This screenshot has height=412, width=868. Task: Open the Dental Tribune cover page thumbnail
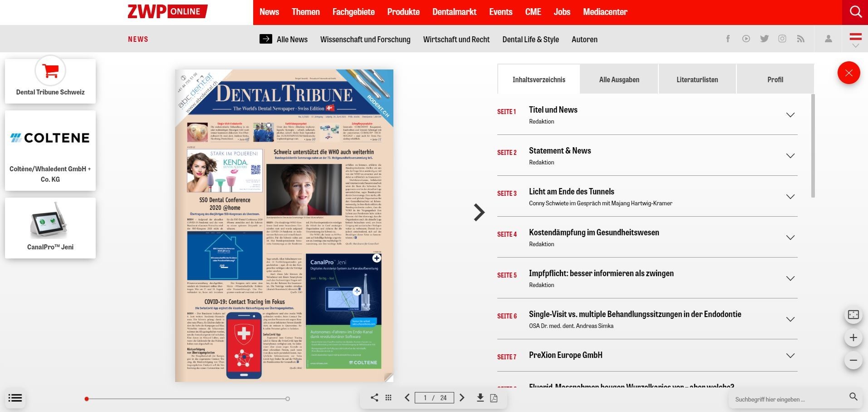284,225
